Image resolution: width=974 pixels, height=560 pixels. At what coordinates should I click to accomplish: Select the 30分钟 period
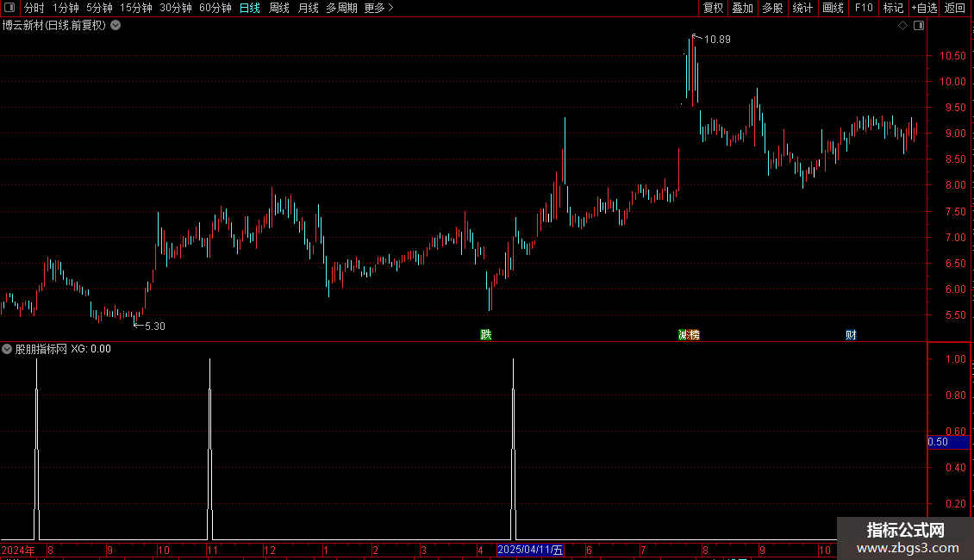click(176, 8)
